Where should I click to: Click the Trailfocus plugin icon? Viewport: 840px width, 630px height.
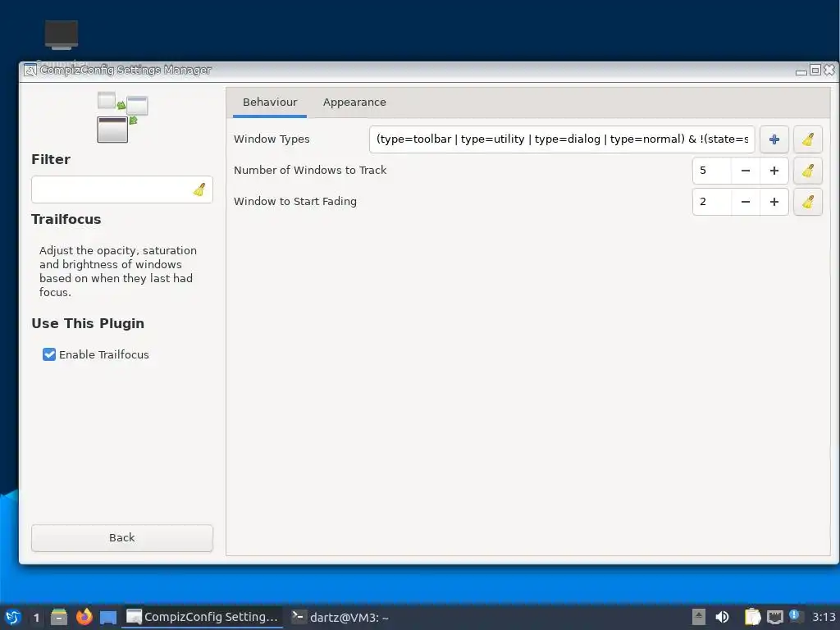tap(122, 117)
